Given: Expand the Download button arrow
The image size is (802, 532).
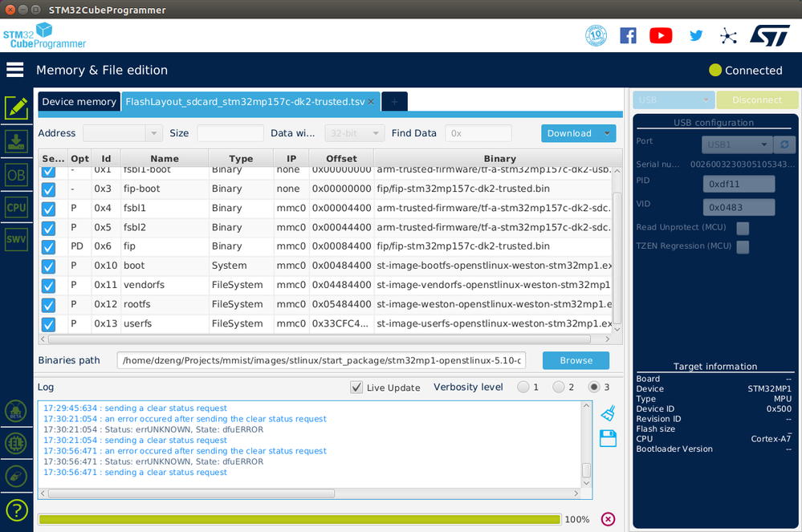Looking at the screenshot, I should click(x=607, y=133).
